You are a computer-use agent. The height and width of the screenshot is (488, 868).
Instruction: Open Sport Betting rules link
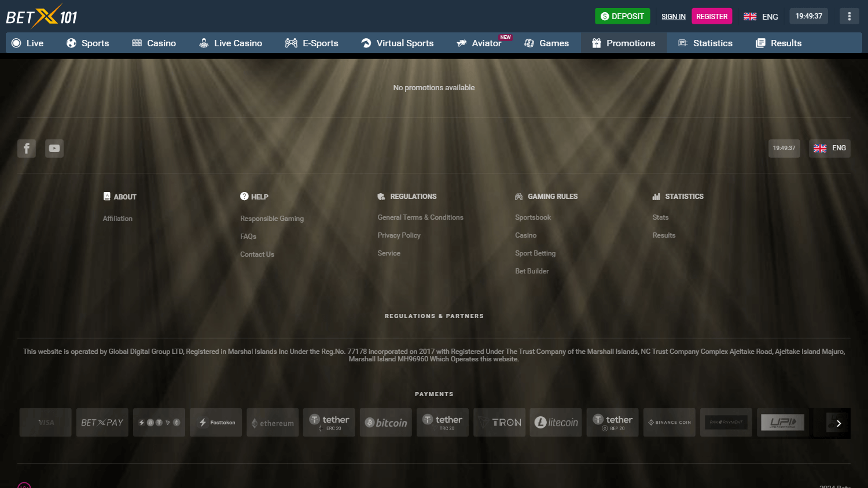535,253
